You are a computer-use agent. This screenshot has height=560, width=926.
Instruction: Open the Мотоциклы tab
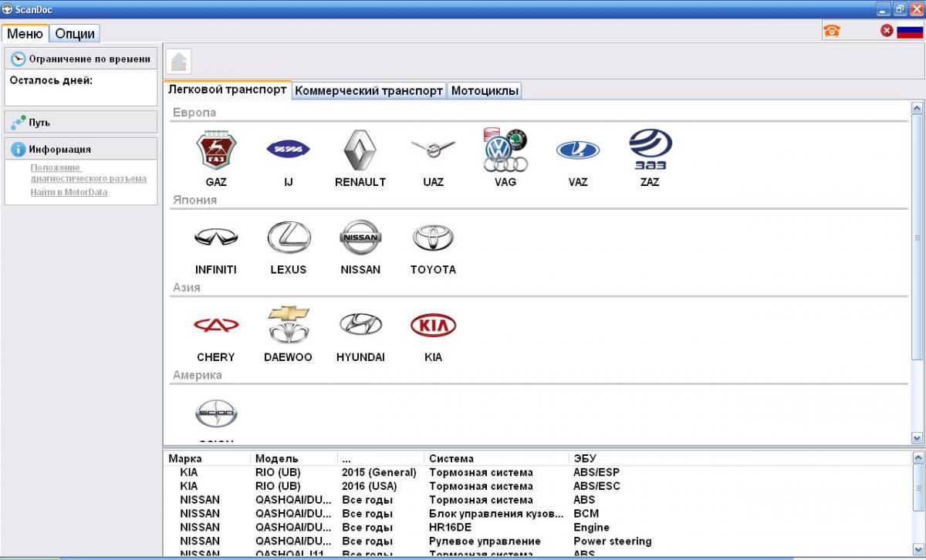(x=485, y=90)
